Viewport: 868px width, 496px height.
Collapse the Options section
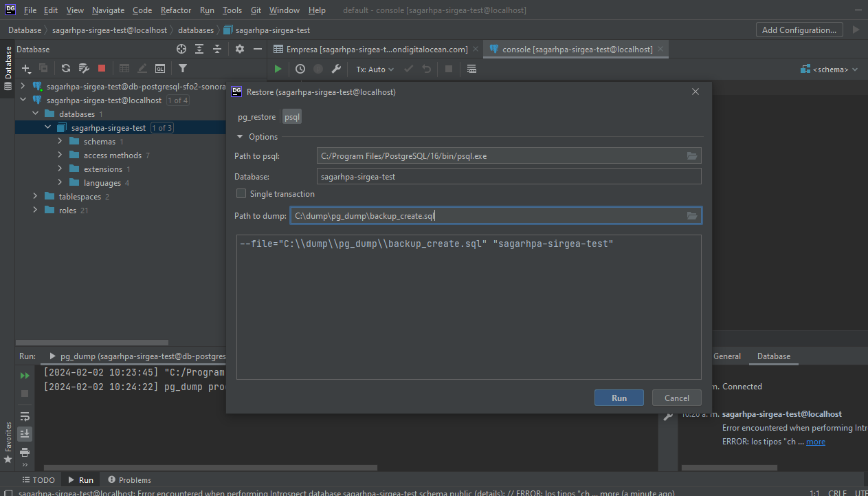[x=241, y=137]
